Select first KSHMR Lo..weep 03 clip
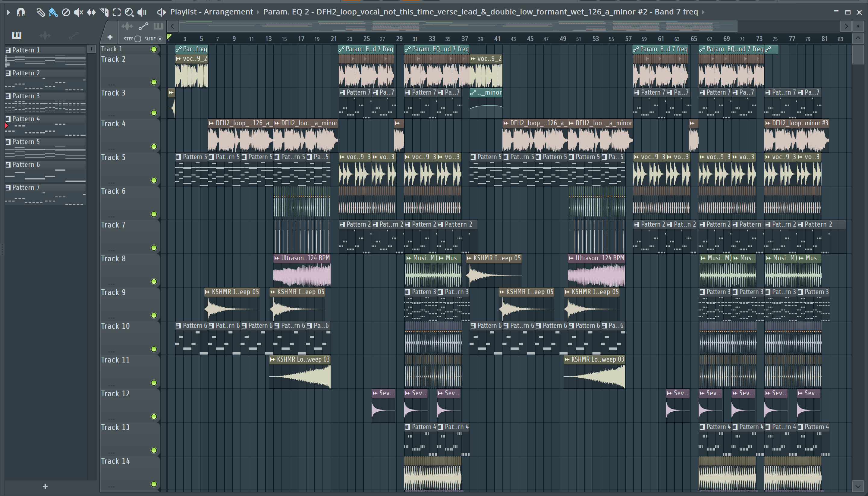This screenshot has height=496, width=868. (x=300, y=372)
